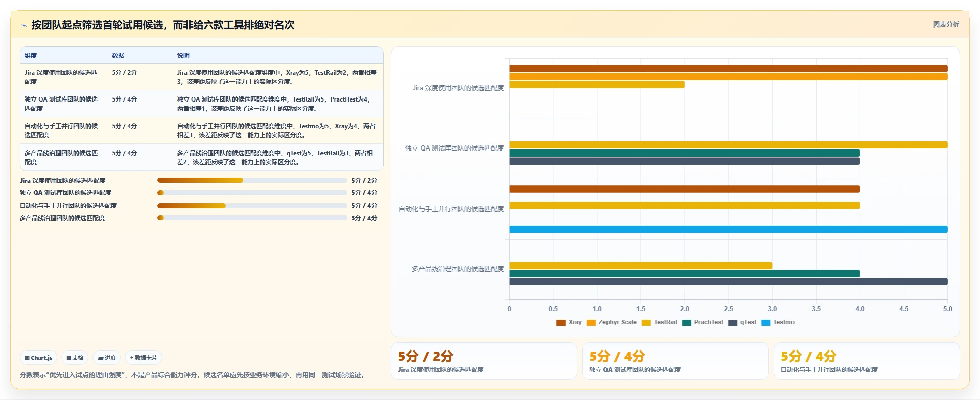The width and height of the screenshot is (980, 400).
Task: Click the 5.0 tick on the chart x-axis
Action: (x=947, y=309)
